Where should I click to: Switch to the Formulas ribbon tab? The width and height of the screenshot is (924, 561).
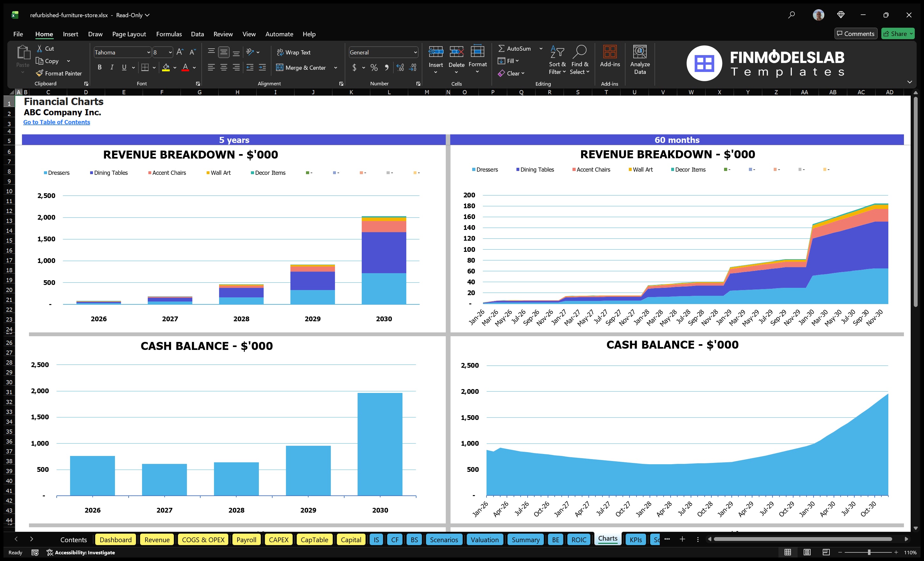coord(169,34)
